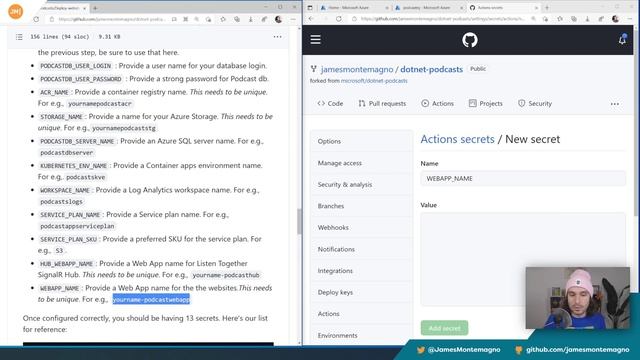Click the secret Value text area
Viewport: 640px width, 360px height.
tap(523, 259)
